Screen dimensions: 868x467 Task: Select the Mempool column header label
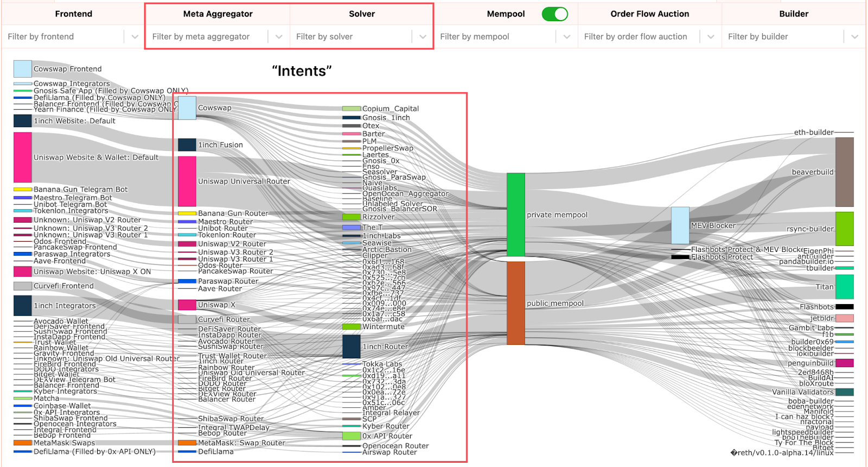click(x=506, y=14)
